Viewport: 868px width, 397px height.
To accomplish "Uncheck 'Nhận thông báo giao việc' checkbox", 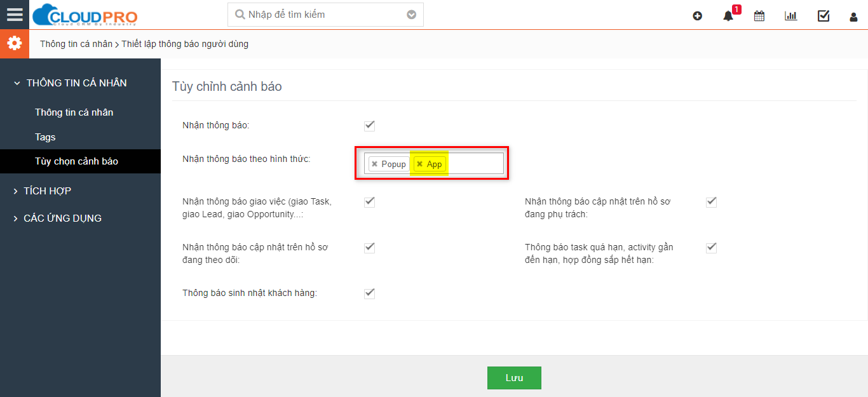I will 370,201.
